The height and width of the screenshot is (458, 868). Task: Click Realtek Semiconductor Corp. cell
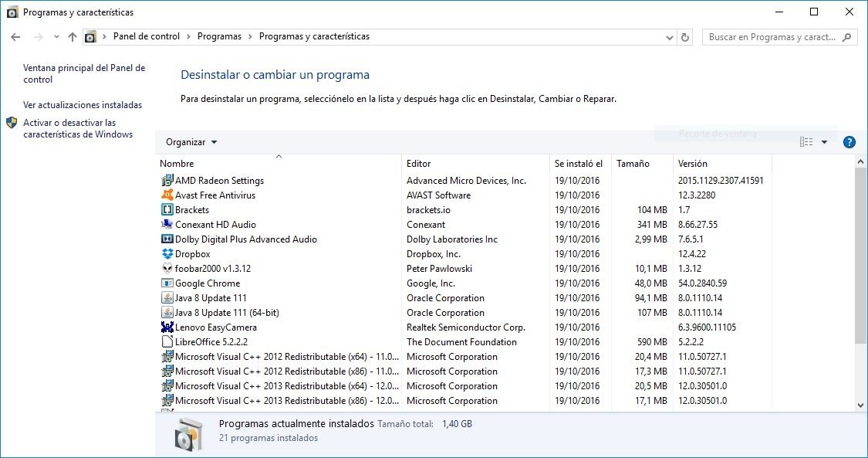(466, 327)
